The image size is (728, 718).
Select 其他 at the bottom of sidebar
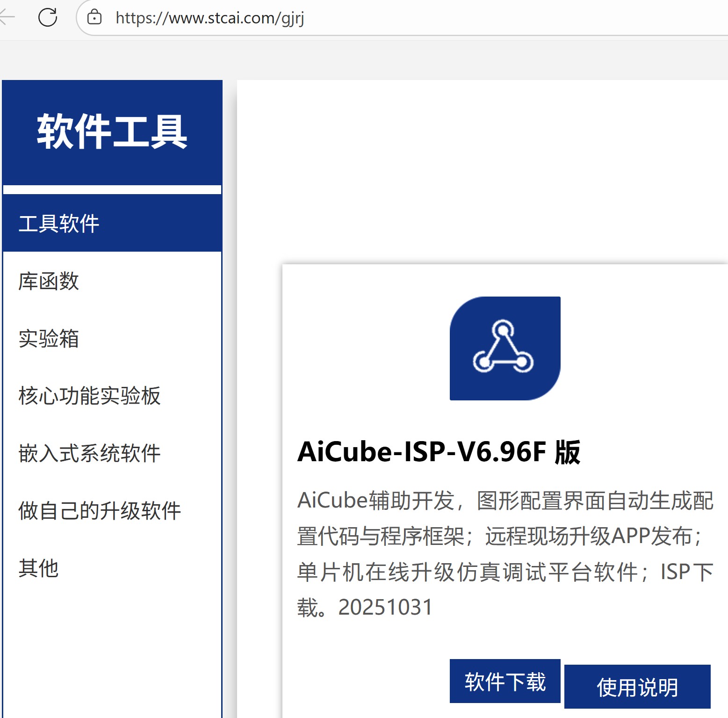point(38,569)
